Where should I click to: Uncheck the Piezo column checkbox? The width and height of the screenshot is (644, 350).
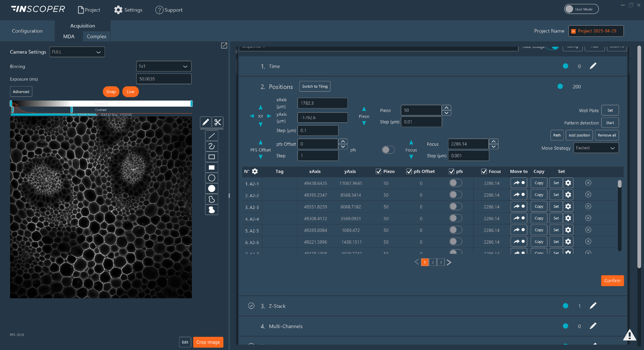[379, 171]
